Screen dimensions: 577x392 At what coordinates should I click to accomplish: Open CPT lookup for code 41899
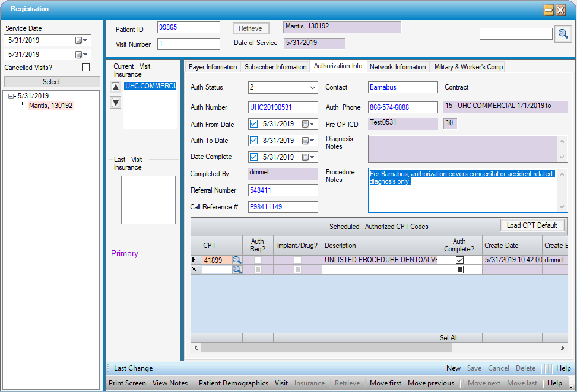pyautogui.click(x=237, y=260)
